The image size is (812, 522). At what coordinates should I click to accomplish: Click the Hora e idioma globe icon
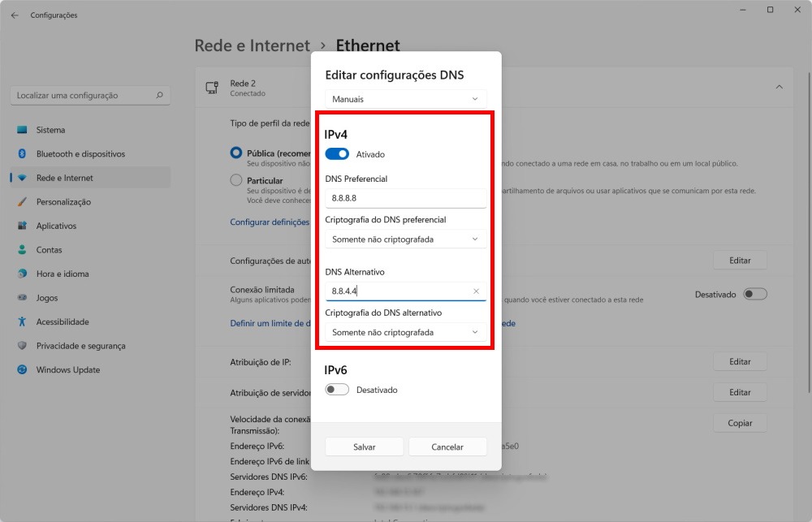[22, 274]
